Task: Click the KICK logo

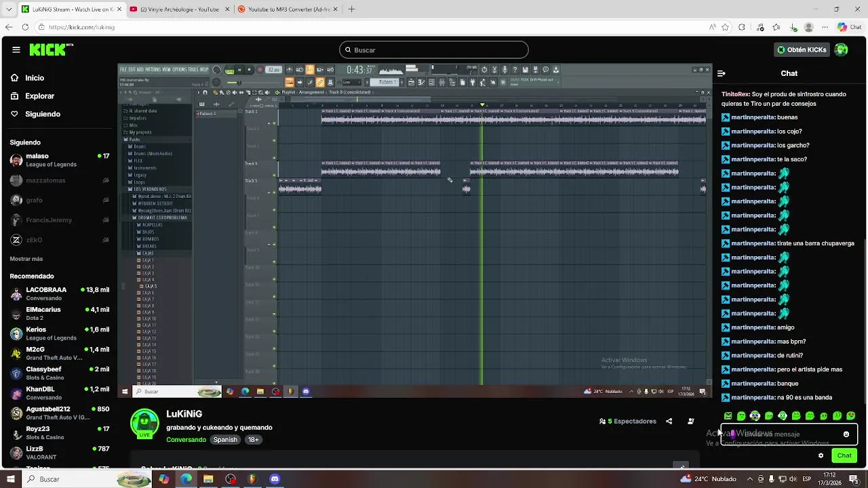Action: point(52,49)
